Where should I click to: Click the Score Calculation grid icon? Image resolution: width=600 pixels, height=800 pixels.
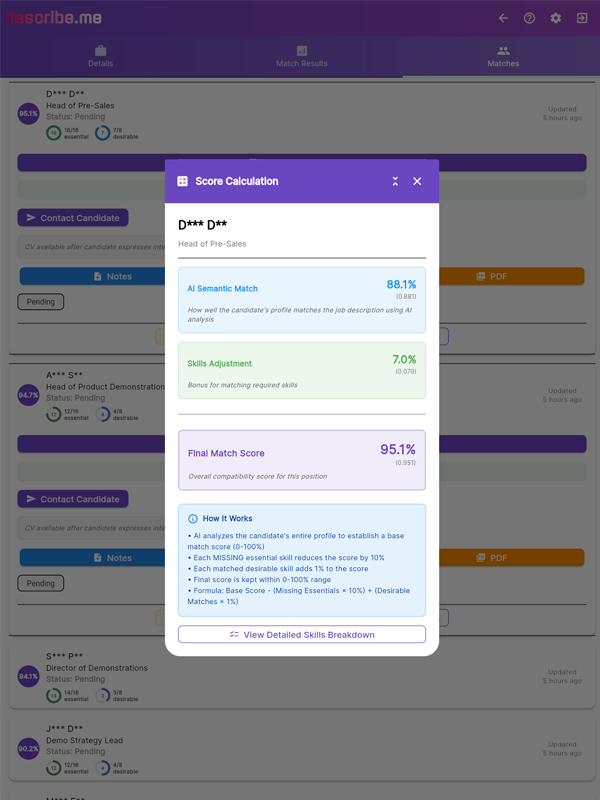click(x=180, y=180)
